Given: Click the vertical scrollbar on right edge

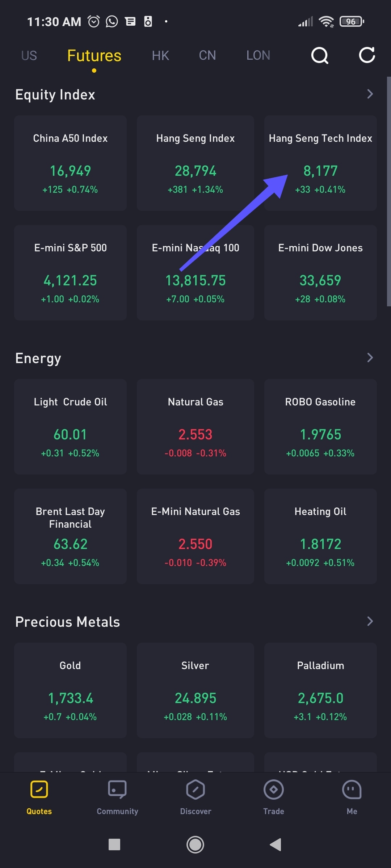Looking at the screenshot, I should pos(388,192).
